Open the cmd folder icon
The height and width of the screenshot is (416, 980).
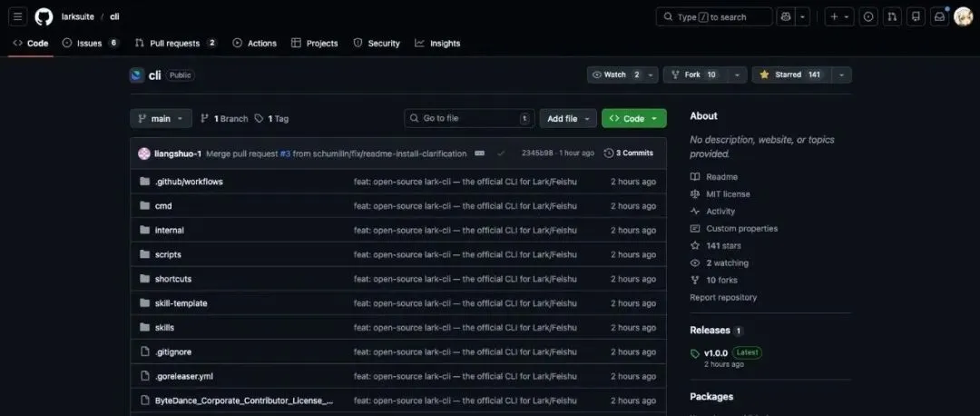pyautogui.click(x=144, y=206)
